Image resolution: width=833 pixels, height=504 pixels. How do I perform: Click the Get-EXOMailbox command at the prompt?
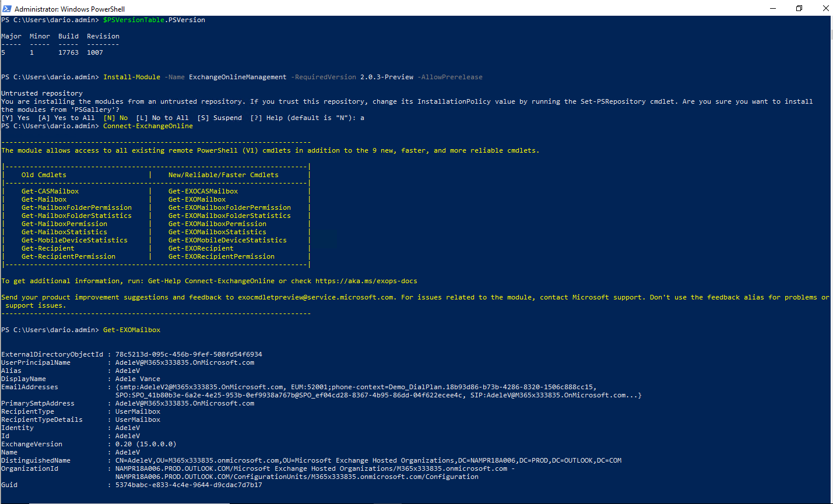tap(132, 330)
